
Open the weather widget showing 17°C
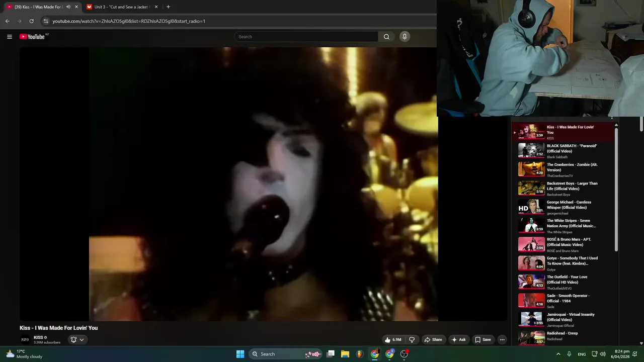tap(24, 354)
